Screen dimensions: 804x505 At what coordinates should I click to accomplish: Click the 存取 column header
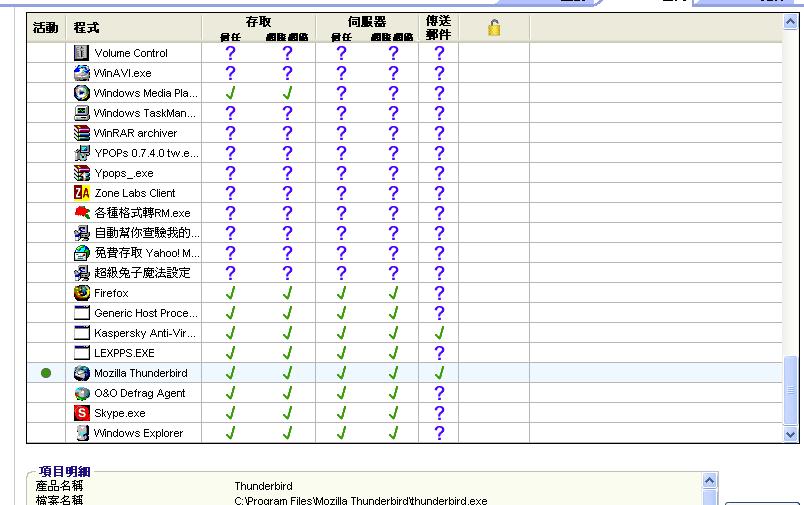[258, 22]
